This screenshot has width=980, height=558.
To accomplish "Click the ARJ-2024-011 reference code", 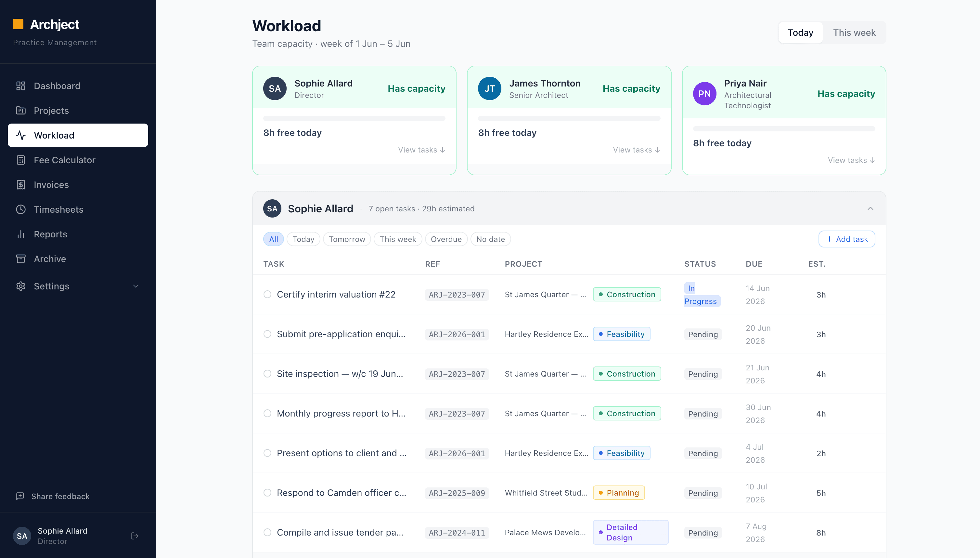I will click(457, 533).
